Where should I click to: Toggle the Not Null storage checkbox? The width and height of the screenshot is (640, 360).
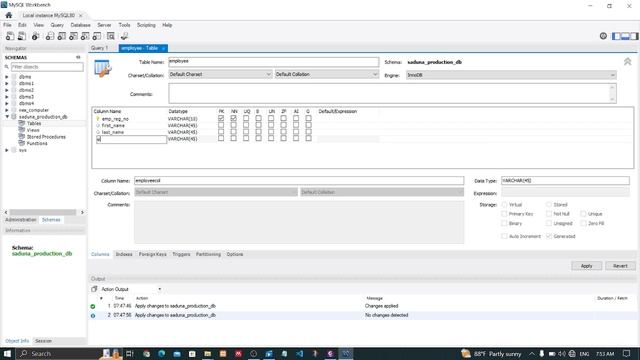coord(549,214)
